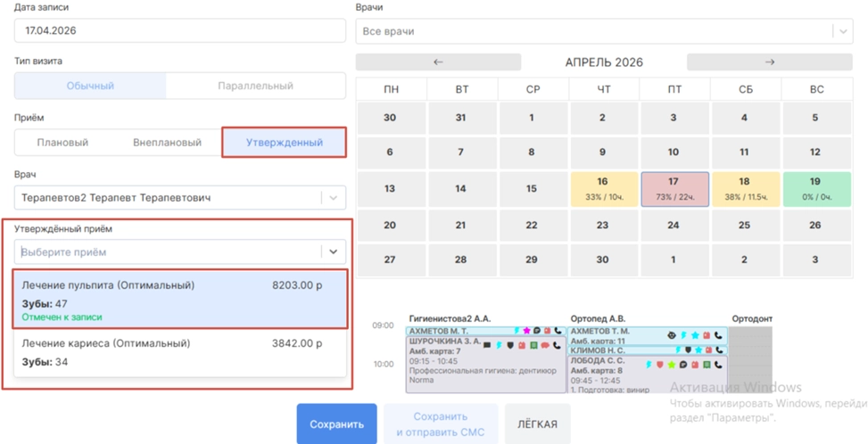The width and height of the screenshot is (868, 444).
Task: Expand the Врач selector for Терапевтов2
Action: click(333, 198)
